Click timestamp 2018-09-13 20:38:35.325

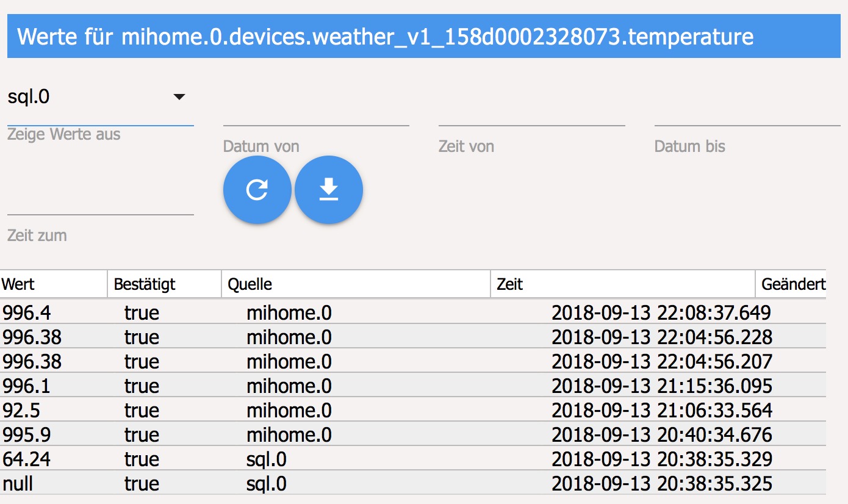coord(662,483)
